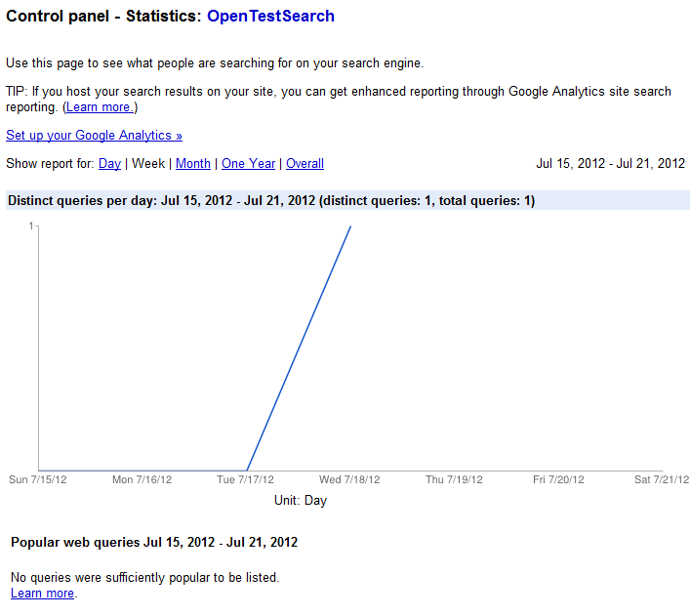This screenshot has height=616, width=690.
Task: Show the One Year report
Action: coord(248,163)
